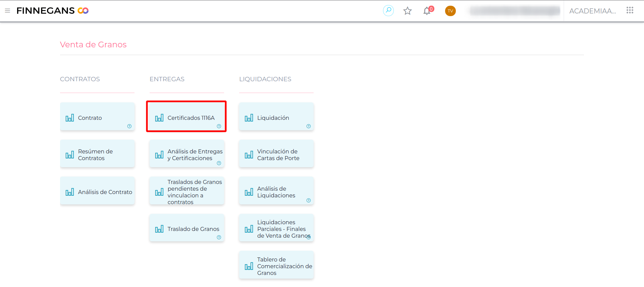Open Vinculación de Cartas de Porte
This screenshot has height=287, width=644.
pos(276,155)
